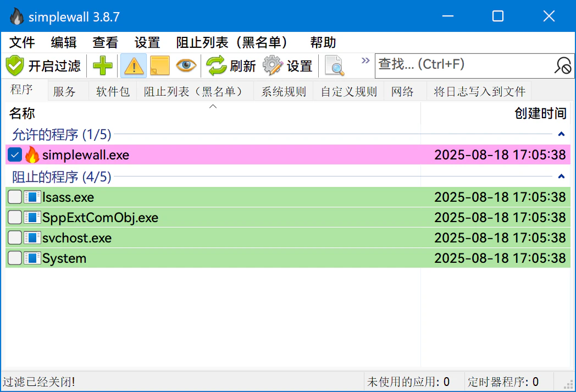Click the yellow note log icon
576x392 pixels.
pyautogui.click(x=160, y=66)
